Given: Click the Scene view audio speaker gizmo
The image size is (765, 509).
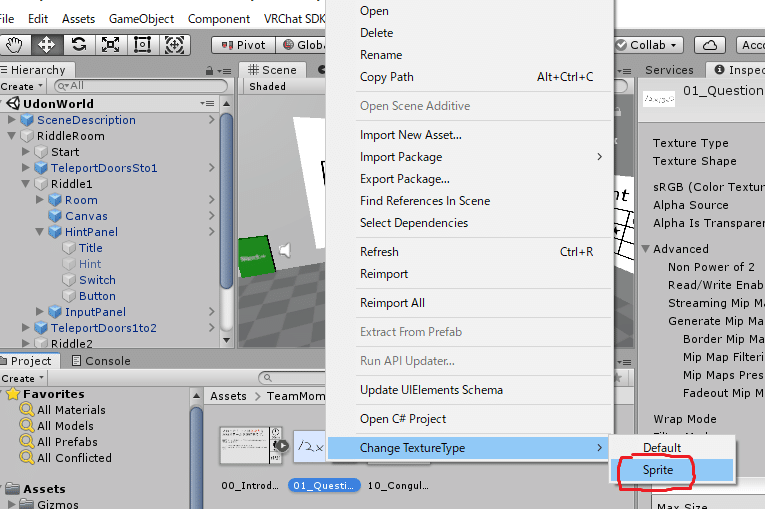Looking at the screenshot, I should (x=284, y=250).
